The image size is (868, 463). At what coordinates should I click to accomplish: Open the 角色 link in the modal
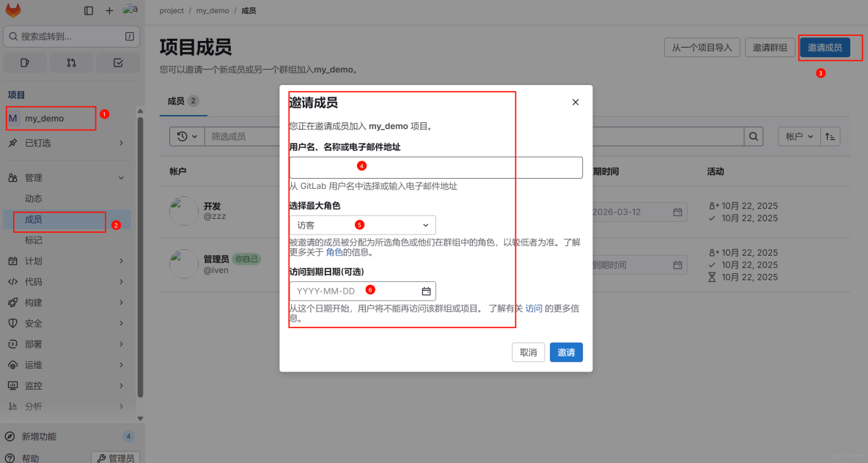coord(334,251)
